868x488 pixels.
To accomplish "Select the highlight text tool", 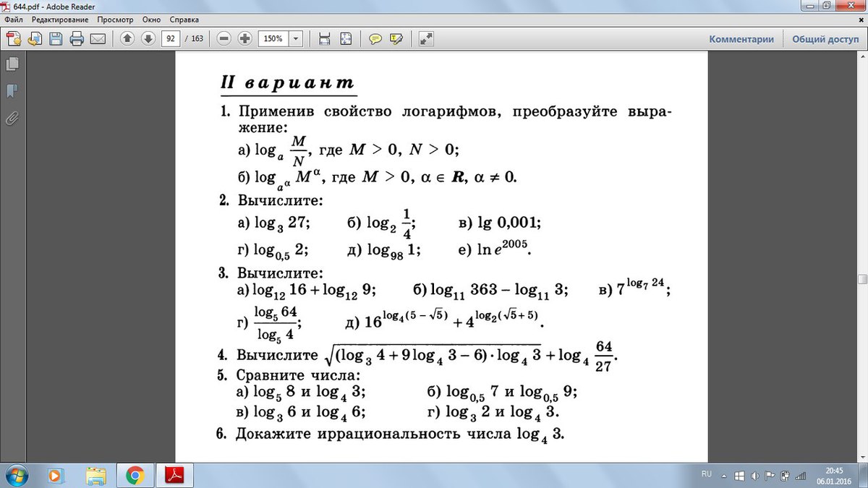I will pos(395,39).
